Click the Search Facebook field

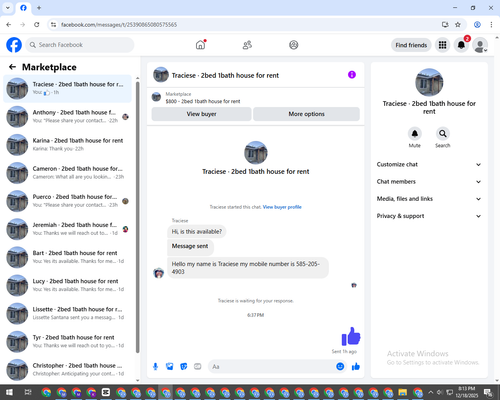pos(80,45)
